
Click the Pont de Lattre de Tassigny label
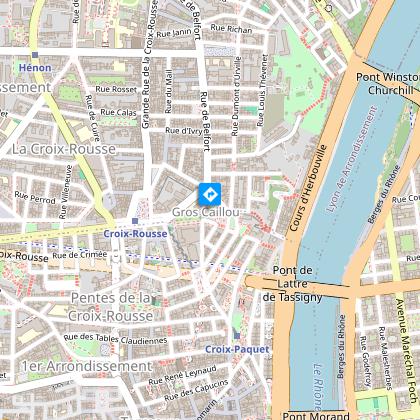pyautogui.click(x=292, y=284)
